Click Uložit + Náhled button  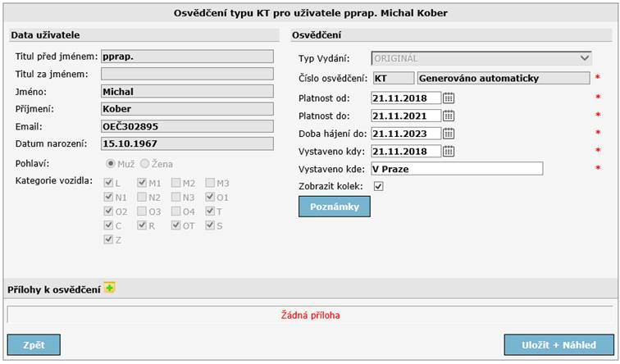tap(558, 345)
